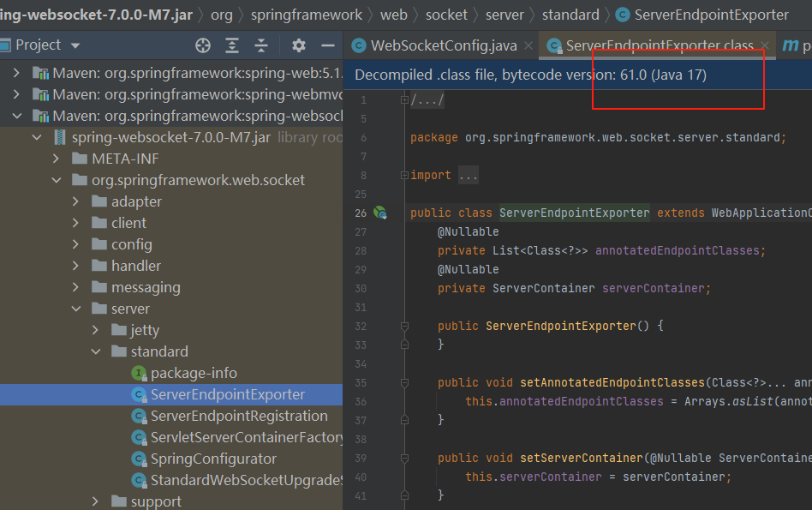Click the SpringConfigurator class icon
Viewport: 812px width, 510px height.
pos(139,459)
